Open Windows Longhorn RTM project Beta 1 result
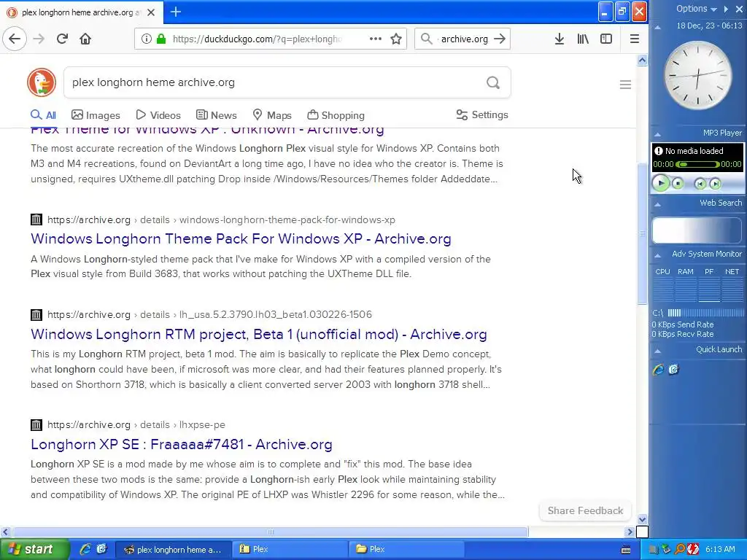 click(259, 334)
